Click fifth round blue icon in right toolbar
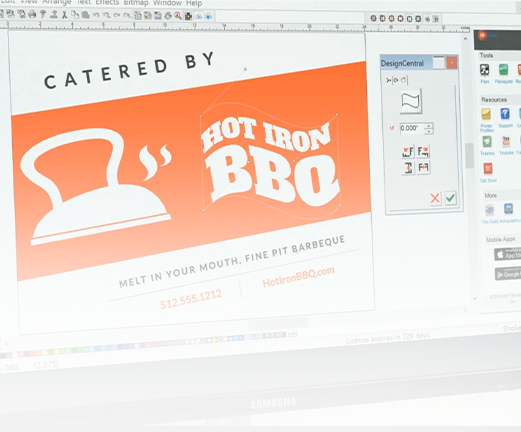Screen dimensions: 521x432 pyautogui.click(x=409, y=19)
